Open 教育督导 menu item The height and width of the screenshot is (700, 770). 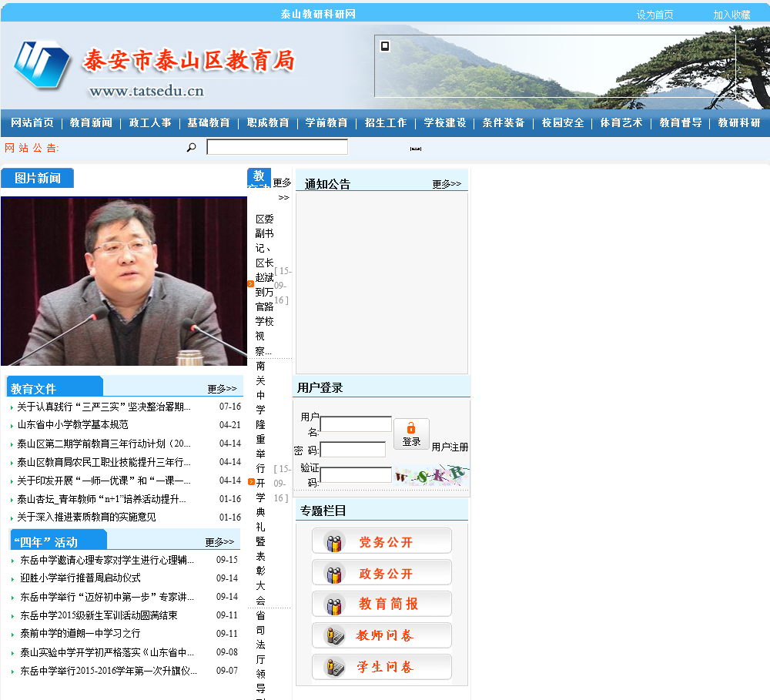pos(681,122)
